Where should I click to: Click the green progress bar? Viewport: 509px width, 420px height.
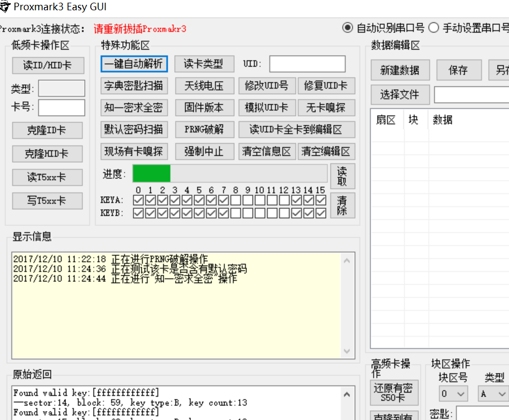click(x=151, y=174)
